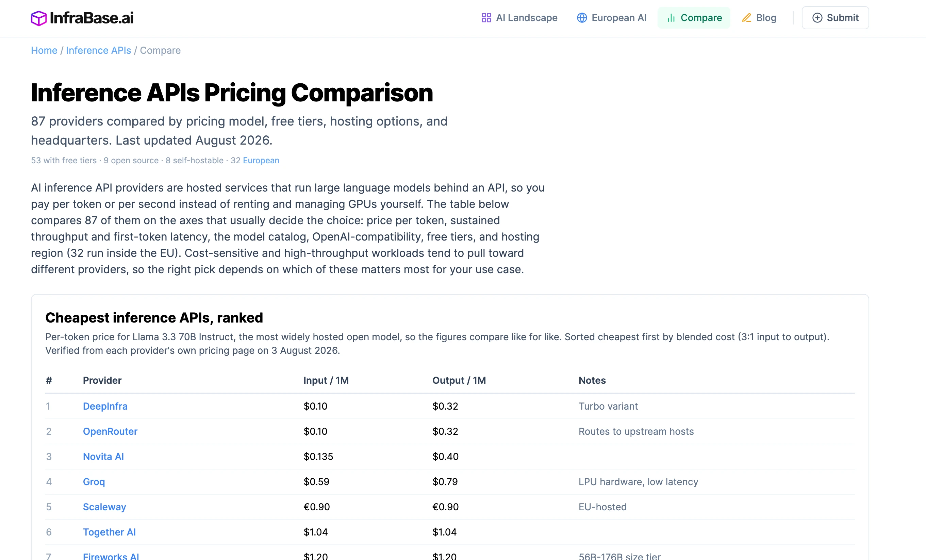Open the Groq provider link

[94, 482]
